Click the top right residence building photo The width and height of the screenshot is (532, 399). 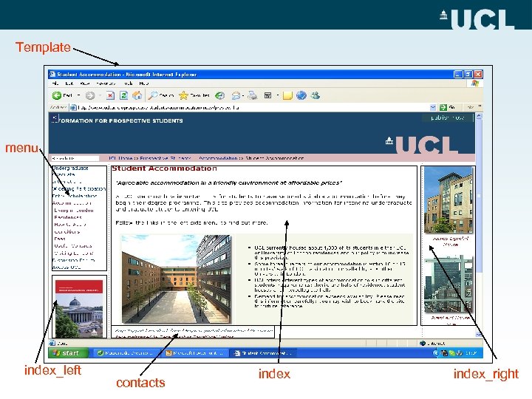tap(448, 199)
